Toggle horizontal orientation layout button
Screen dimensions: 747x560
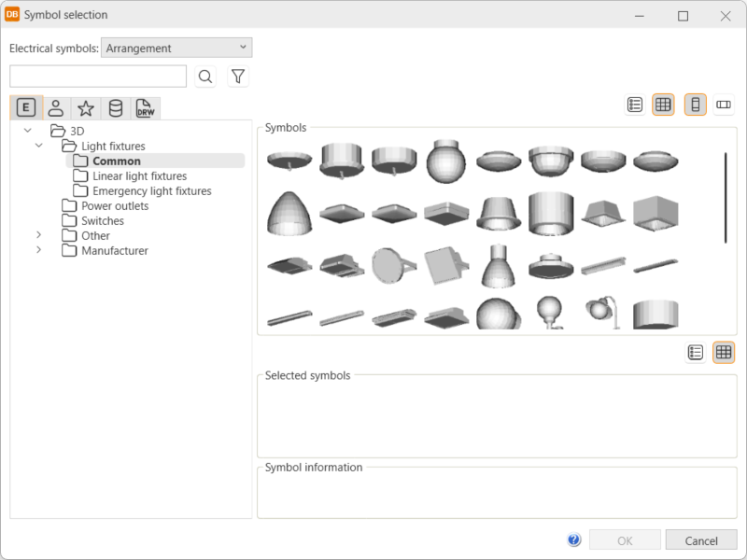point(724,105)
